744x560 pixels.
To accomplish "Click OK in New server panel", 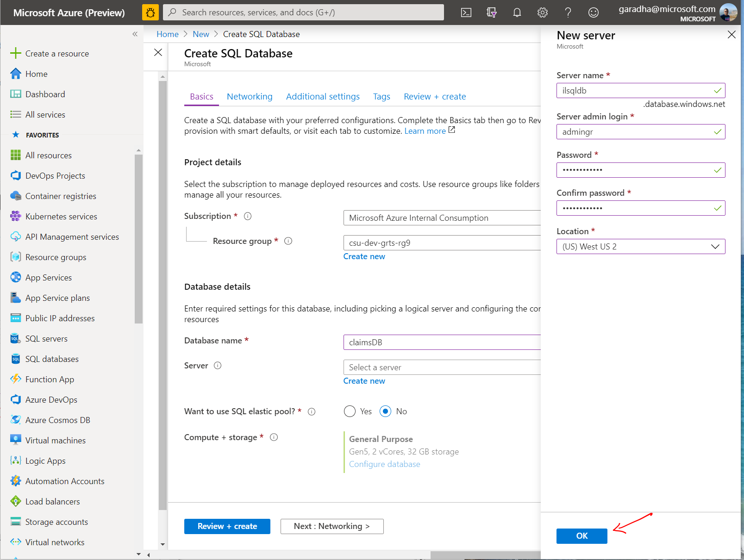I will pos(582,536).
